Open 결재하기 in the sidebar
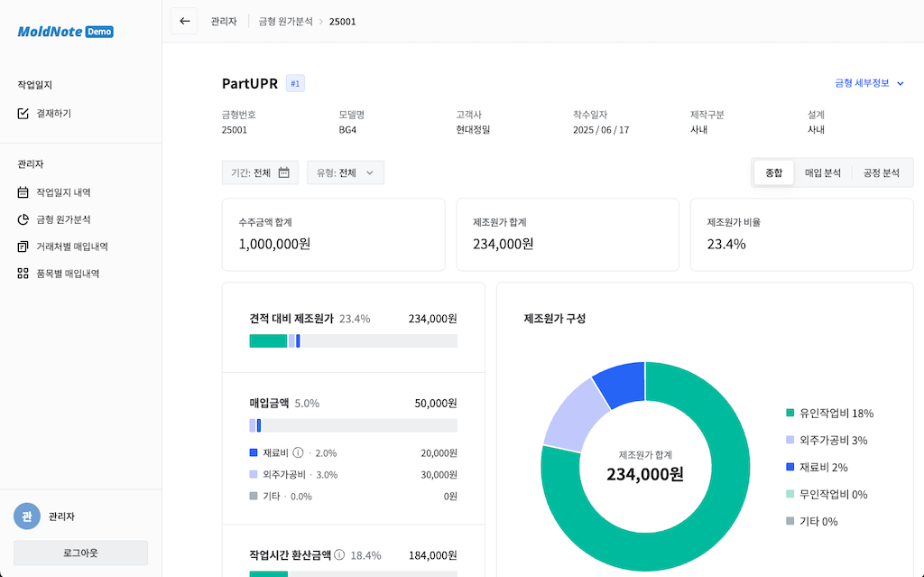This screenshot has height=577, width=924. click(x=53, y=114)
